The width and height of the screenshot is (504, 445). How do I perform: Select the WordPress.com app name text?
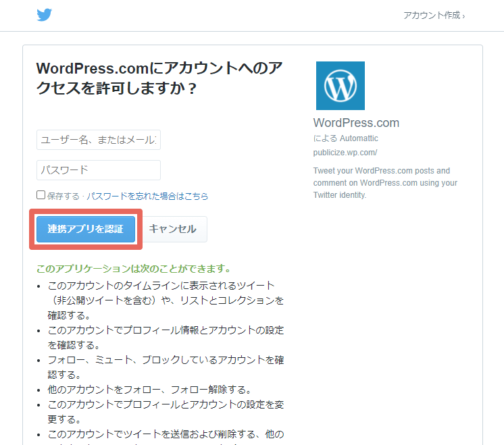(356, 123)
